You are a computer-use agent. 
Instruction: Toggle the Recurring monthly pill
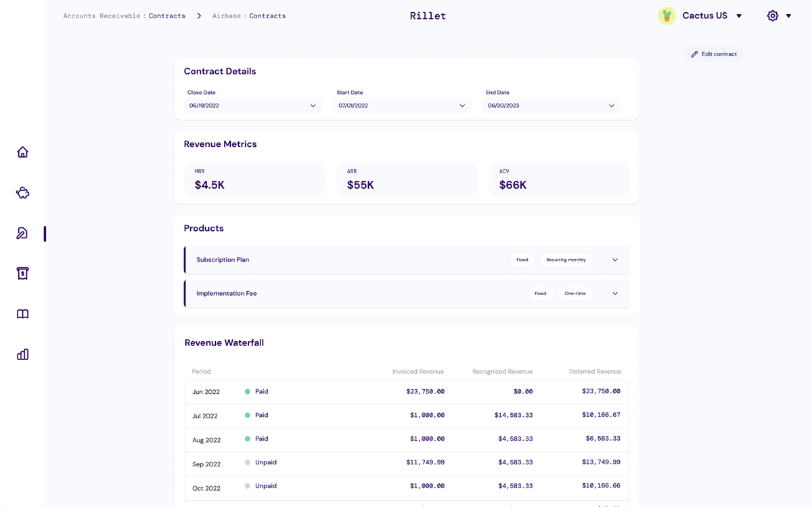tap(566, 259)
